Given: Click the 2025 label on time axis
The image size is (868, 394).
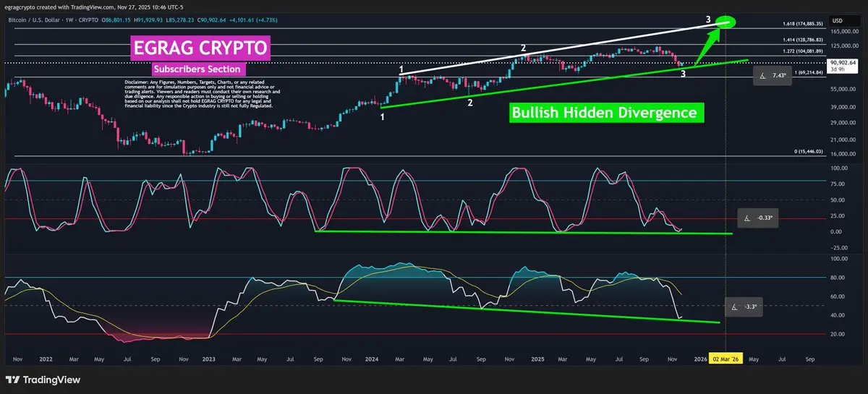Looking at the screenshot, I should point(537,358).
